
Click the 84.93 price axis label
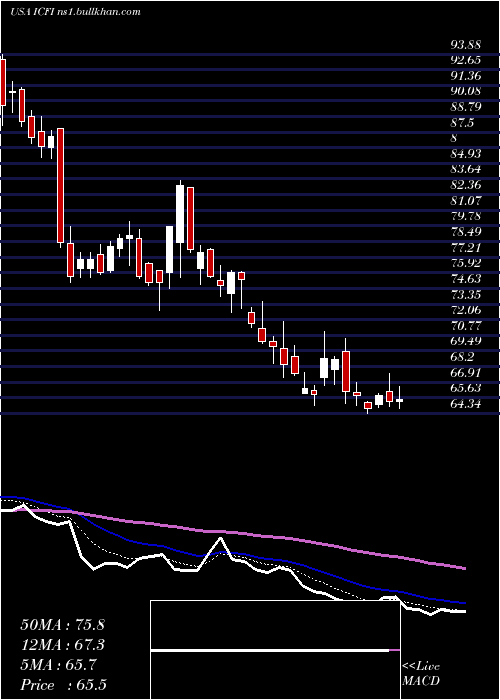point(465,154)
